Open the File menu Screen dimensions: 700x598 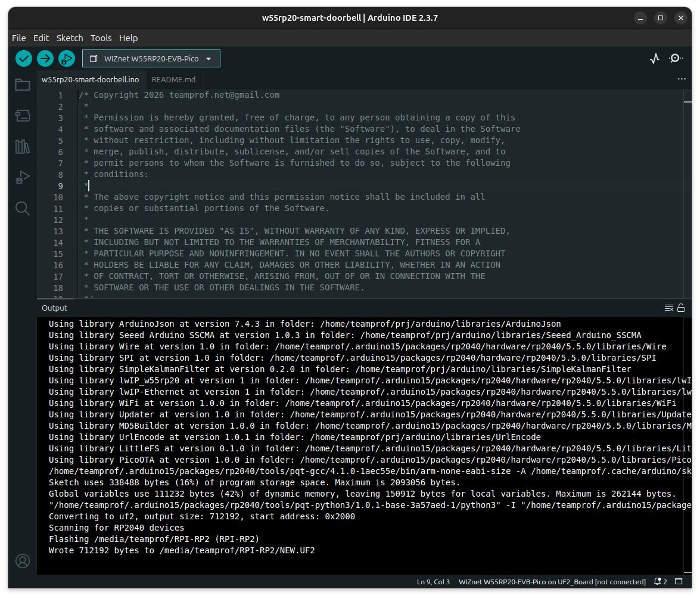[x=18, y=38]
